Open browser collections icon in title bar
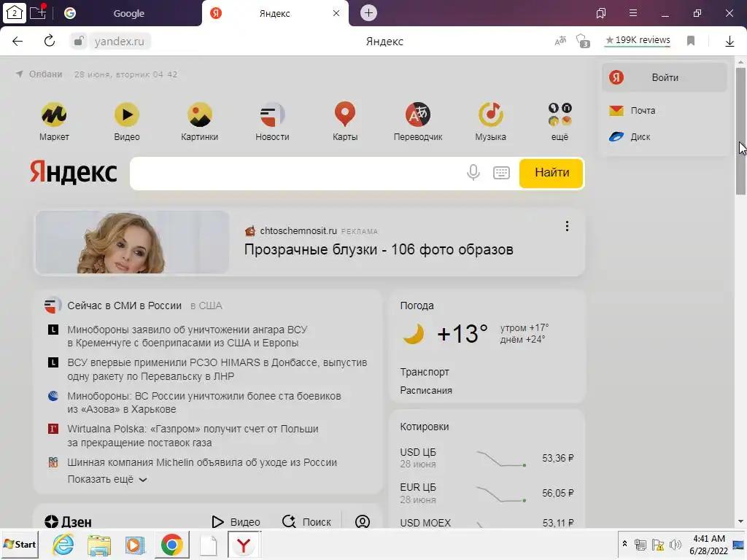 [601, 13]
